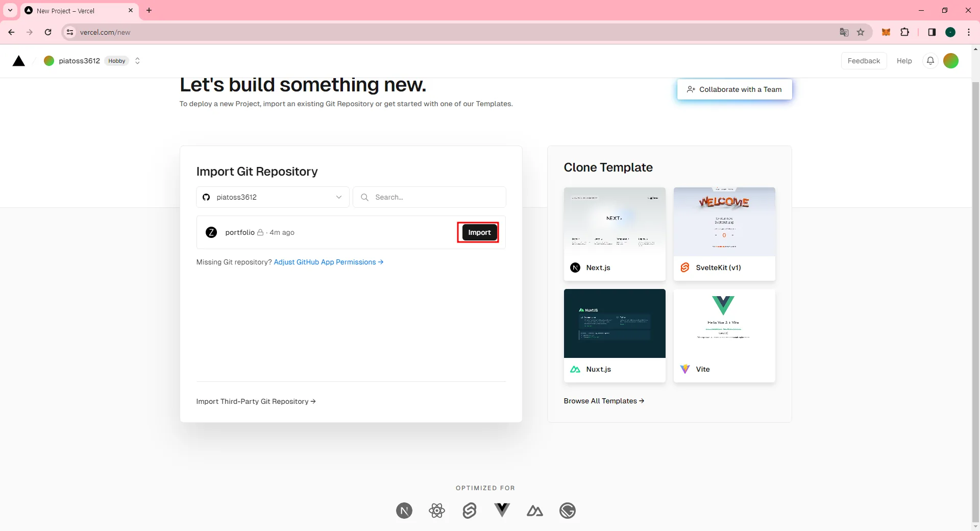Open Import Third-Party Git Repository link

(x=256, y=401)
